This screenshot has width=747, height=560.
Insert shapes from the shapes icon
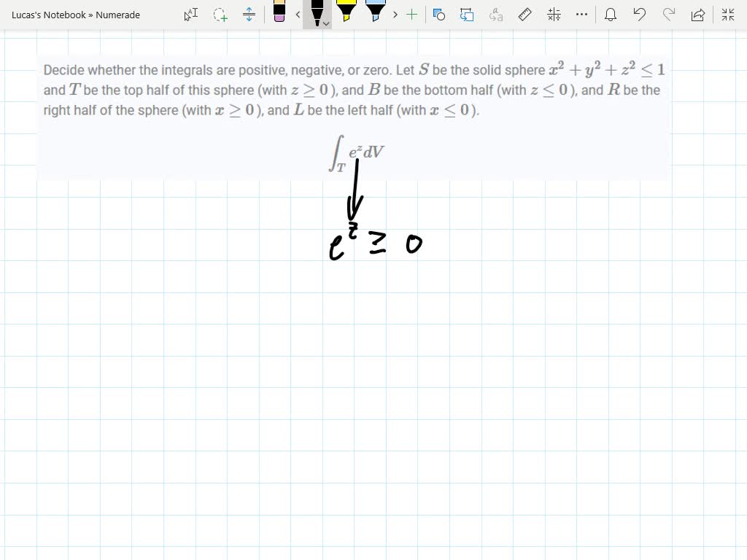click(x=439, y=15)
